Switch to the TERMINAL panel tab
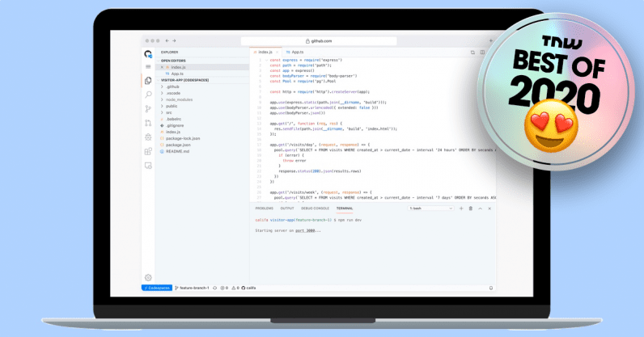 pyautogui.click(x=345, y=209)
